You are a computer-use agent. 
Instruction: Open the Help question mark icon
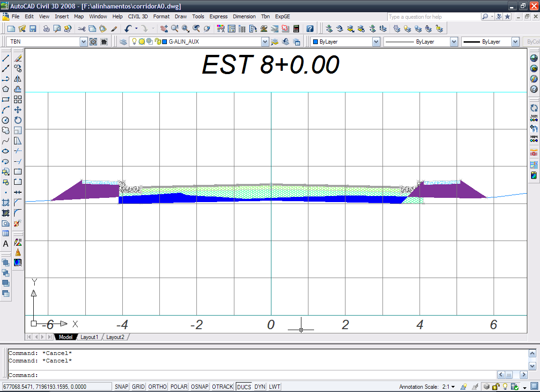(x=310, y=29)
